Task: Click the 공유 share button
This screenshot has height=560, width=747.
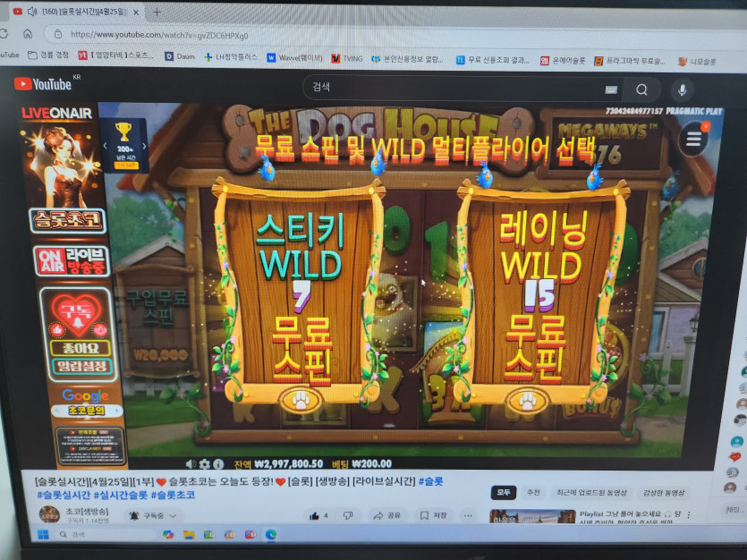Action: [x=386, y=515]
